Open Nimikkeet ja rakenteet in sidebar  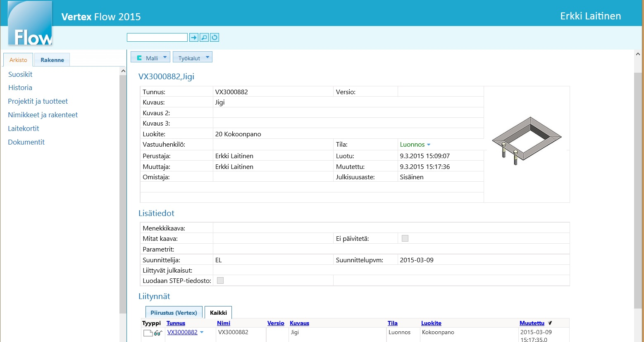[x=43, y=115]
